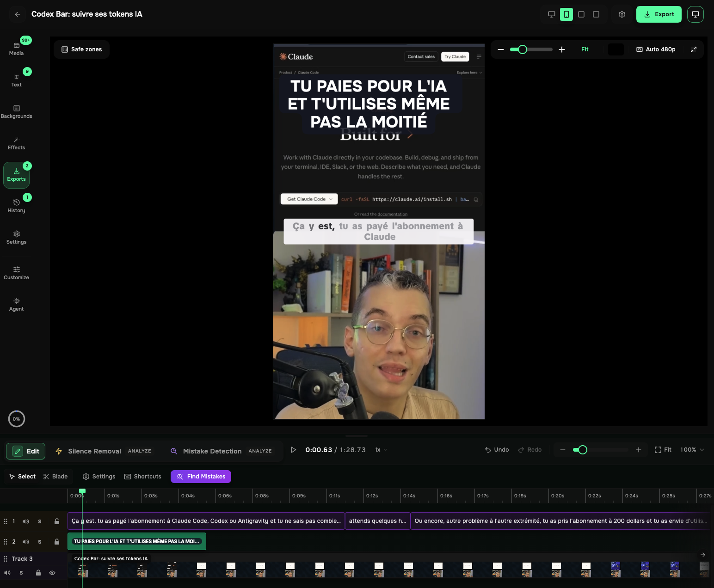Open the Agent panel
The height and width of the screenshot is (588, 714).
point(16,305)
